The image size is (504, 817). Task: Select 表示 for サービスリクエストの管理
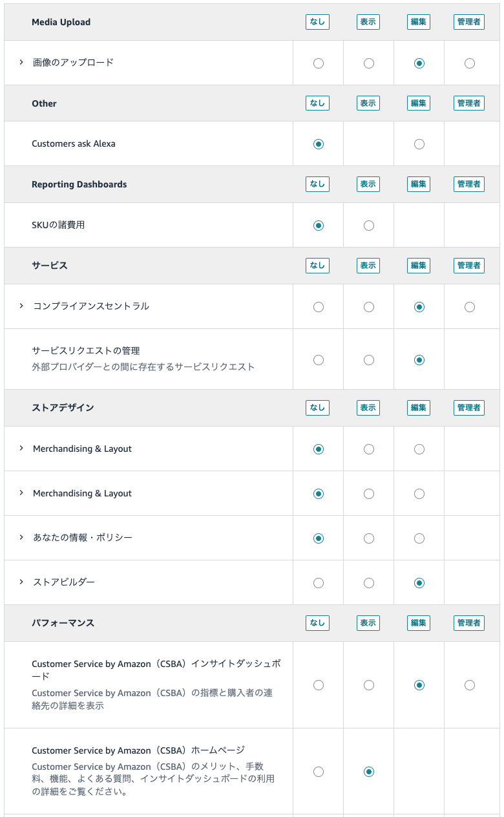(x=368, y=360)
